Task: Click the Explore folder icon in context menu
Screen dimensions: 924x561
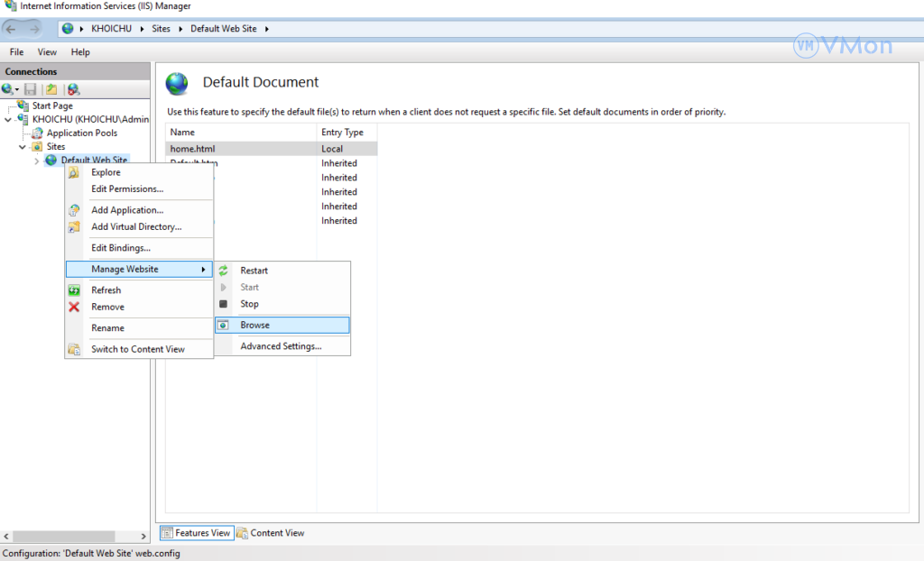Action: 74,172
